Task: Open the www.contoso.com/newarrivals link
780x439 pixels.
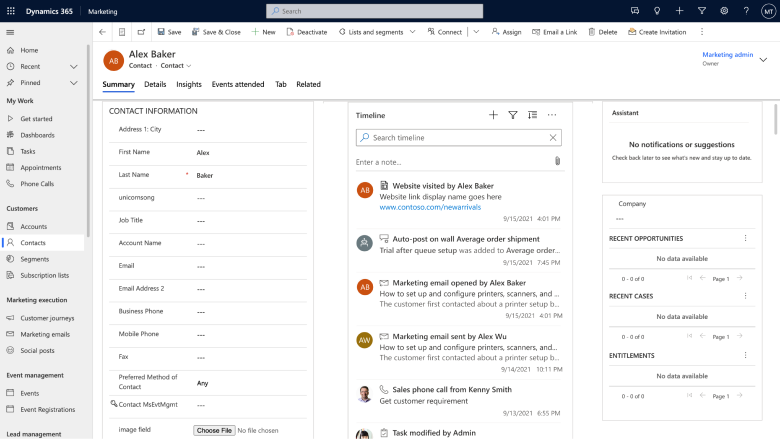Action: coord(430,207)
